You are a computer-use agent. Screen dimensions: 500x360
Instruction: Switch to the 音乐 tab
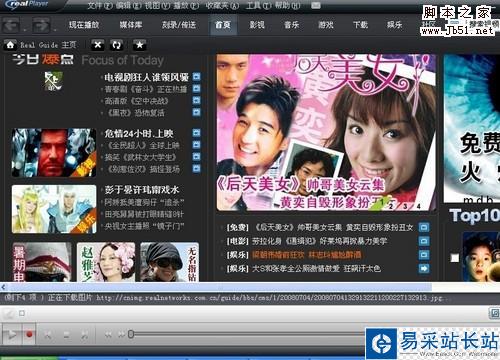click(x=292, y=25)
